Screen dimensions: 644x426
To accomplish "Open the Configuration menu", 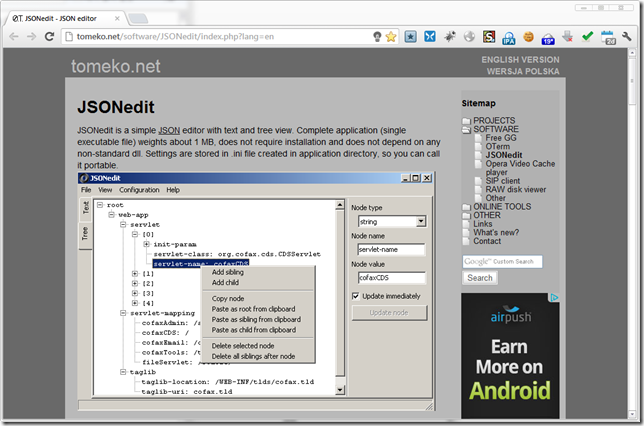I will coord(139,190).
